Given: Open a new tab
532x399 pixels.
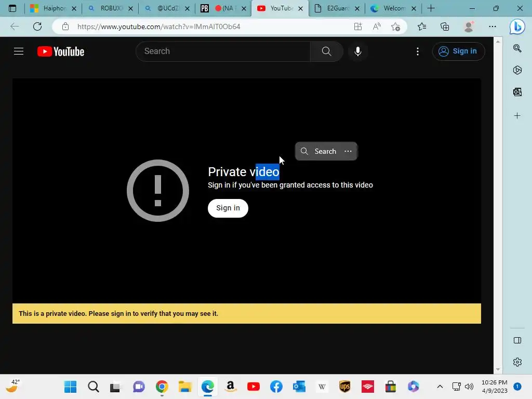Looking at the screenshot, I should (x=431, y=8).
